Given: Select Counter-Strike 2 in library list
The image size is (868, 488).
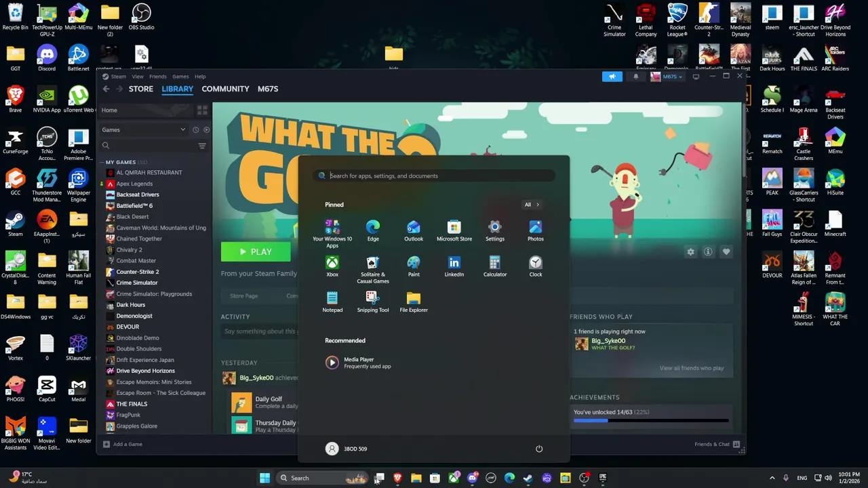Looking at the screenshot, I should pyautogui.click(x=138, y=272).
